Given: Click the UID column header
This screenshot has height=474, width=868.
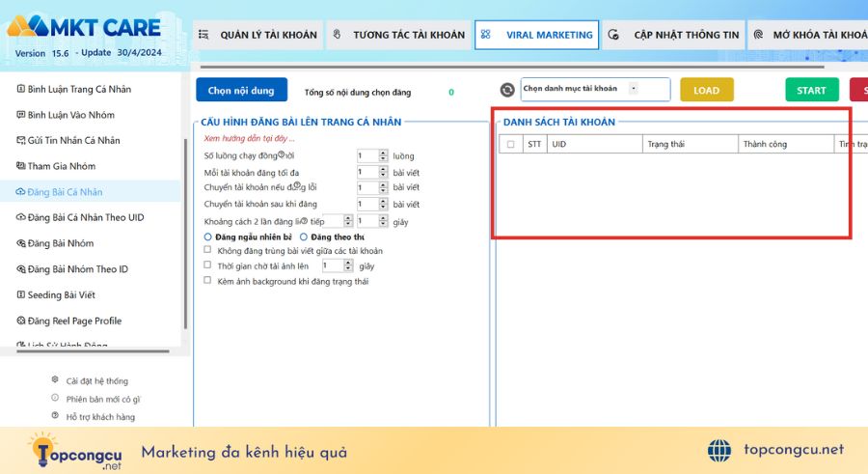Looking at the screenshot, I should (x=594, y=144).
